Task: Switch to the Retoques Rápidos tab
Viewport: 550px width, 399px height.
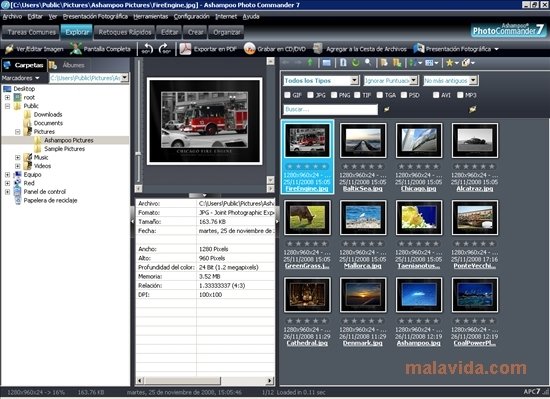Action: click(x=125, y=32)
